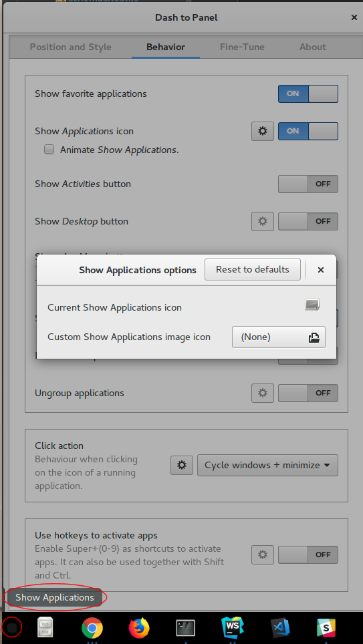Click the file browse icon in chooser

point(314,337)
